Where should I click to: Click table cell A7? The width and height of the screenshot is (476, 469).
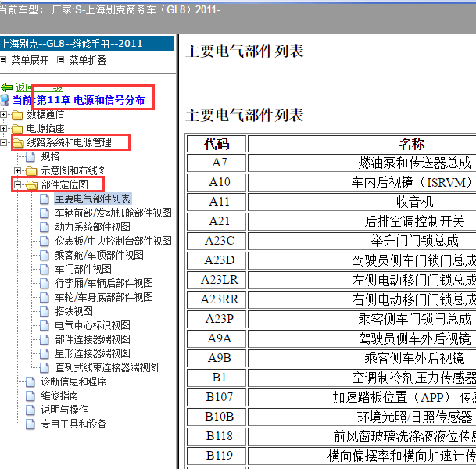click(x=217, y=163)
